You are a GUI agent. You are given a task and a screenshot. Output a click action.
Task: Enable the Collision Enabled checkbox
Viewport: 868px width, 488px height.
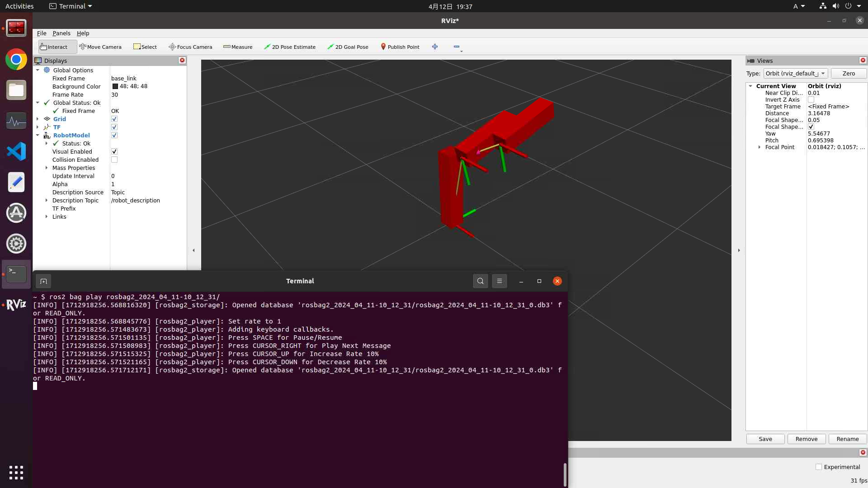point(114,160)
